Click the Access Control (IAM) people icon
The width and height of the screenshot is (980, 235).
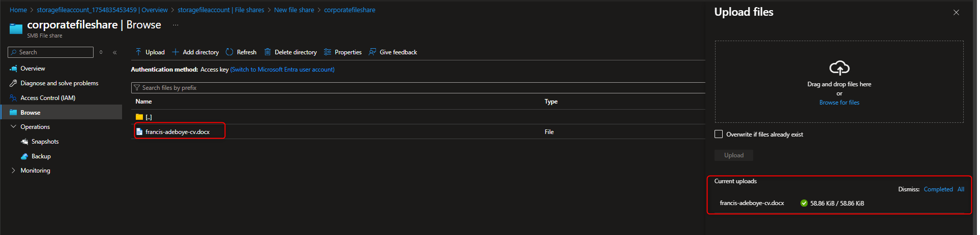click(13, 98)
